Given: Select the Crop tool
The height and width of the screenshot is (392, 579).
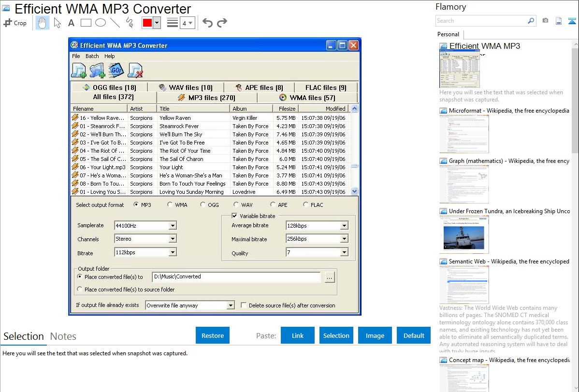Looking at the screenshot, I should pyautogui.click(x=15, y=23).
